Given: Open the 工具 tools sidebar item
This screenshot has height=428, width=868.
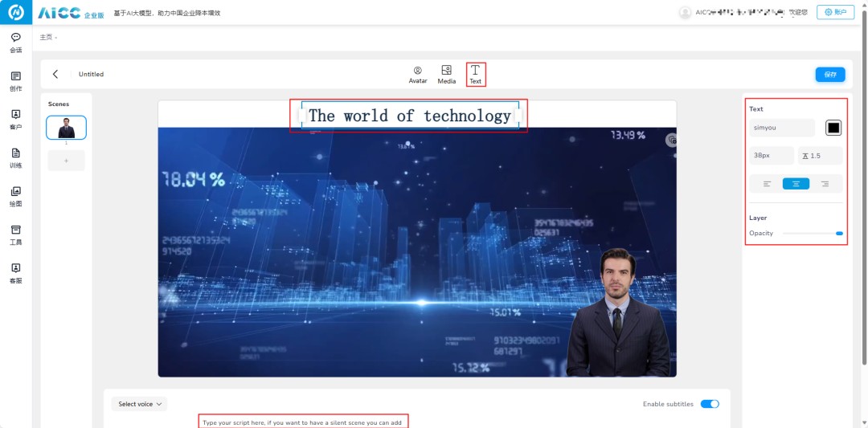Looking at the screenshot, I should click(16, 235).
